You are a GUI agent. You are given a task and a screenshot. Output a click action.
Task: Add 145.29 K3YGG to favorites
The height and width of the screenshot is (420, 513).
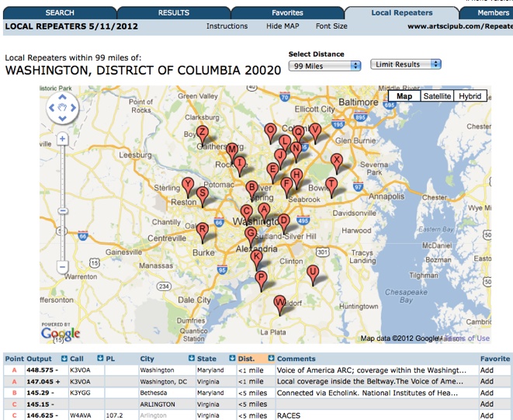click(487, 393)
